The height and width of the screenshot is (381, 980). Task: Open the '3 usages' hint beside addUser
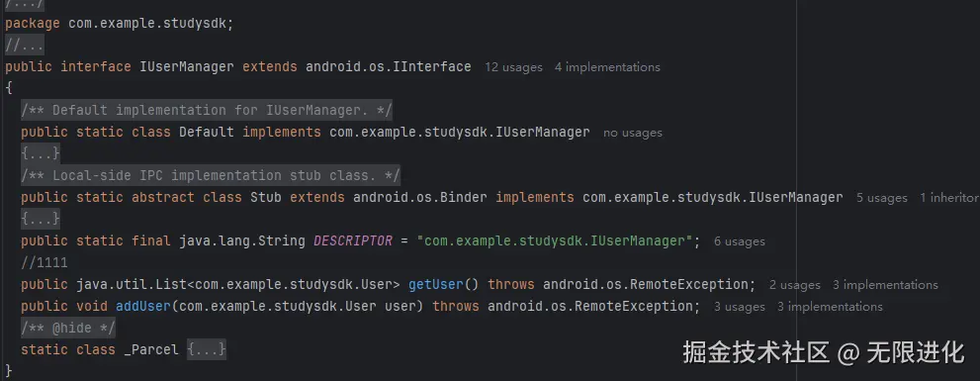coord(740,307)
